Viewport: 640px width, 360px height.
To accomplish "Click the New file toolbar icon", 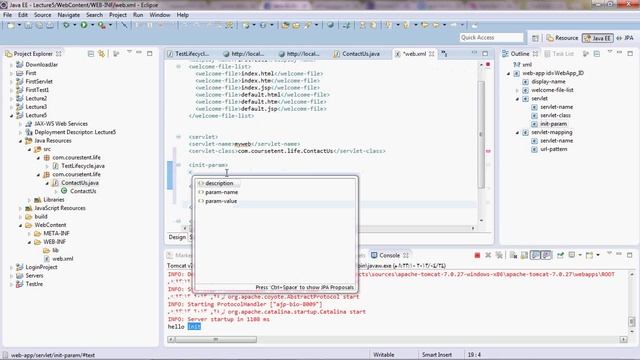I will tap(11, 25).
